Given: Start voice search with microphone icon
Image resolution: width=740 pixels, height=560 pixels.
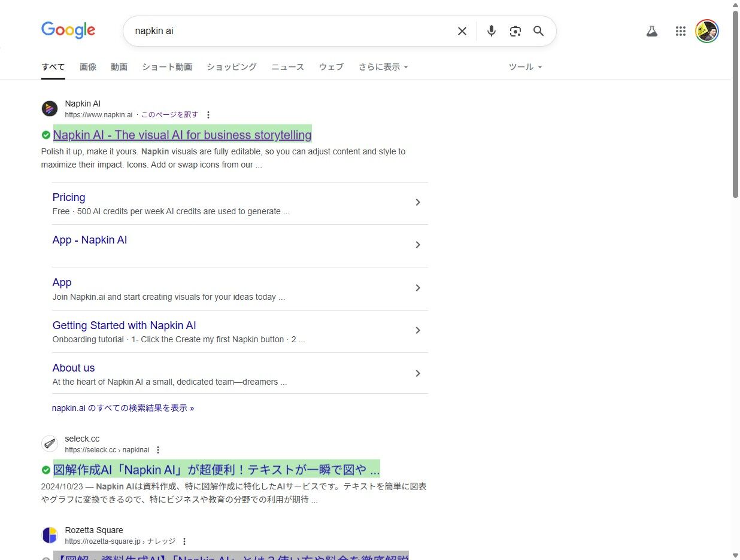Looking at the screenshot, I should click(x=492, y=31).
